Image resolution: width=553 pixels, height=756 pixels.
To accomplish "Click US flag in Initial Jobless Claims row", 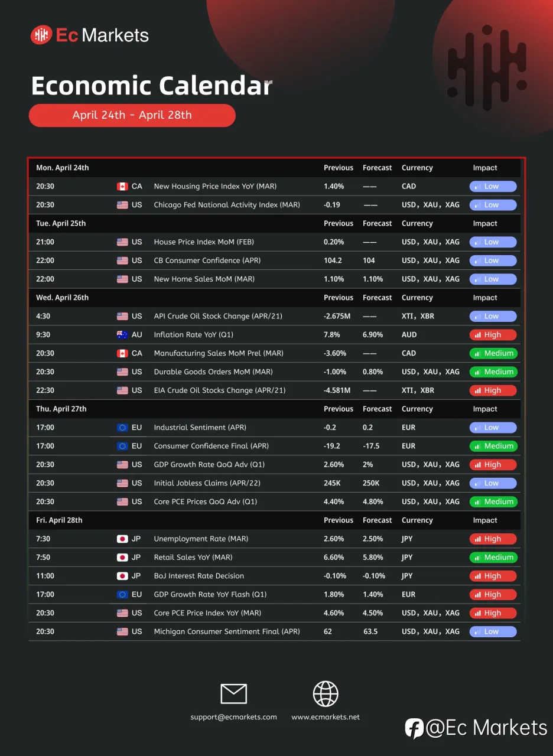I will 122,483.
